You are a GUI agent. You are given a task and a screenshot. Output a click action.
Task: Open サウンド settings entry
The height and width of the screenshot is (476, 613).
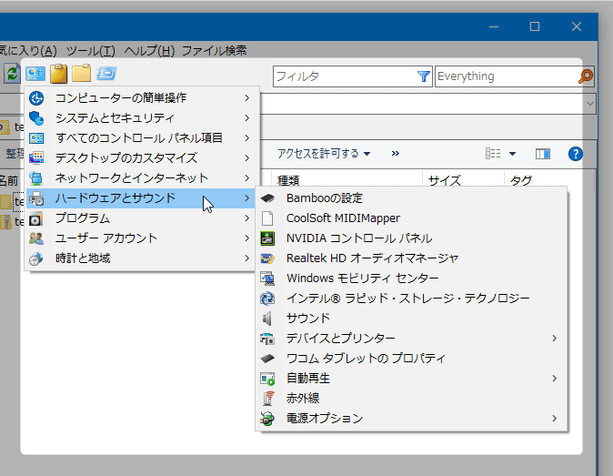tap(411, 318)
